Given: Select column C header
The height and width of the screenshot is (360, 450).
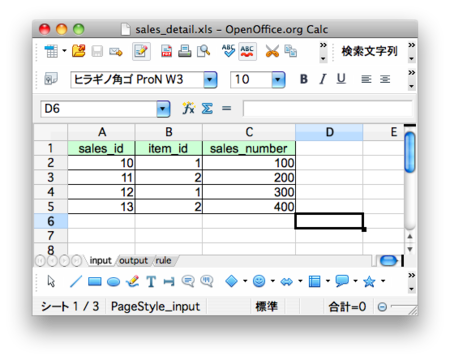Looking at the screenshot, I should 249,132.
